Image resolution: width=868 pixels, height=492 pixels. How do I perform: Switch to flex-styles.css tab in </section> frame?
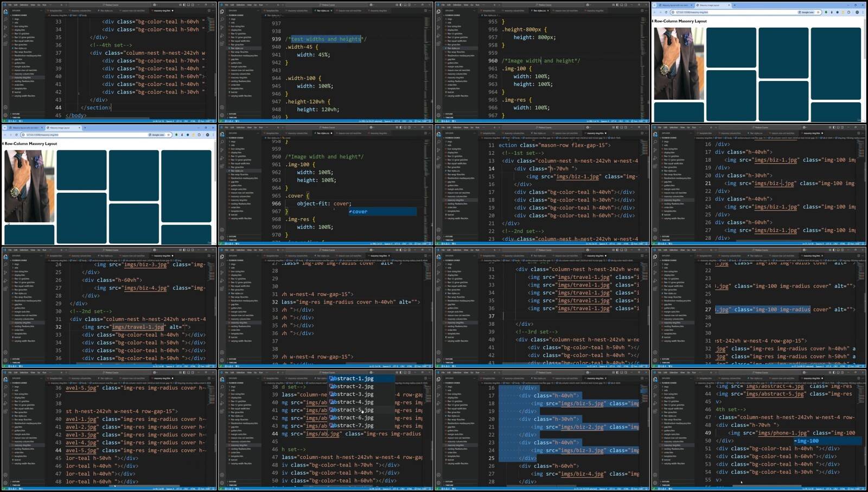tap(105, 10)
